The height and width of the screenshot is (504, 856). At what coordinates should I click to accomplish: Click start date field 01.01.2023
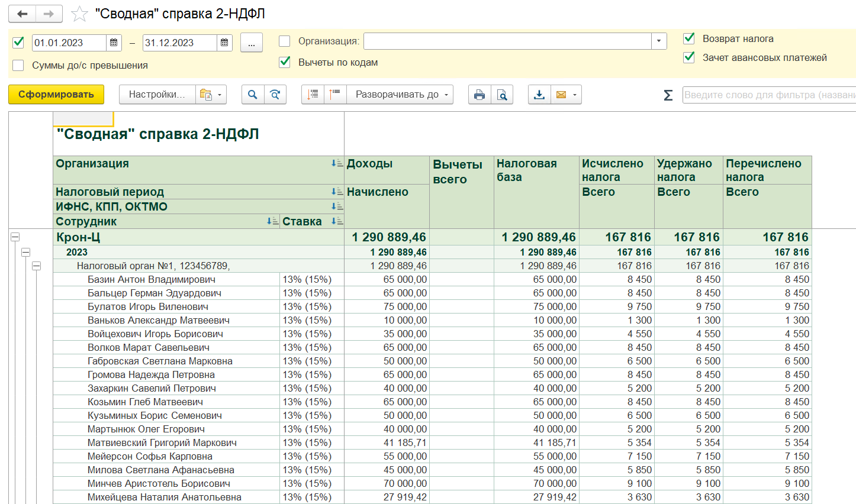[69, 43]
